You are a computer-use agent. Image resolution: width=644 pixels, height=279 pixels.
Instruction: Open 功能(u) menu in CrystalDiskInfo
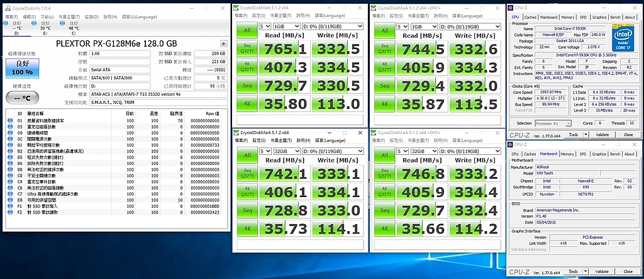tap(47, 17)
